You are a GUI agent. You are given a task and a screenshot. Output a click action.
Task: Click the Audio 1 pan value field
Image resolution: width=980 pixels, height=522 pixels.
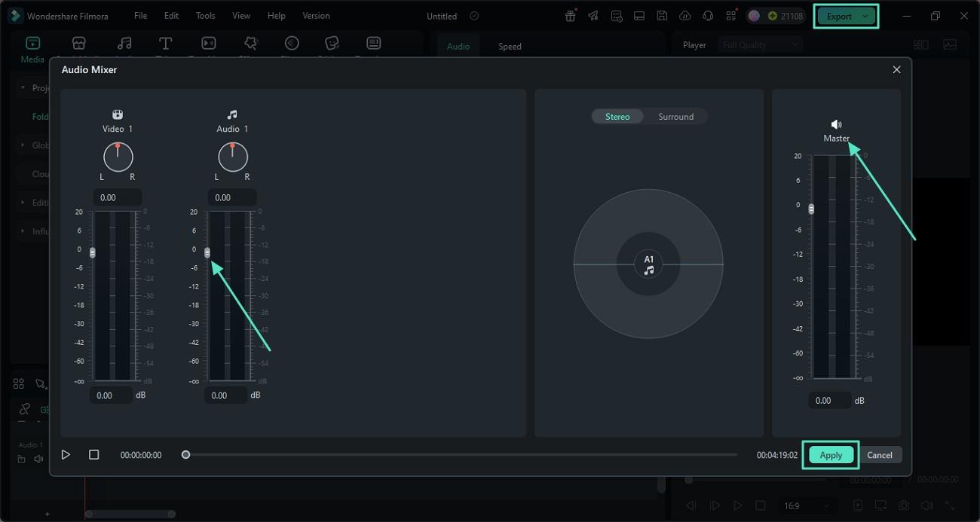coord(232,197)
